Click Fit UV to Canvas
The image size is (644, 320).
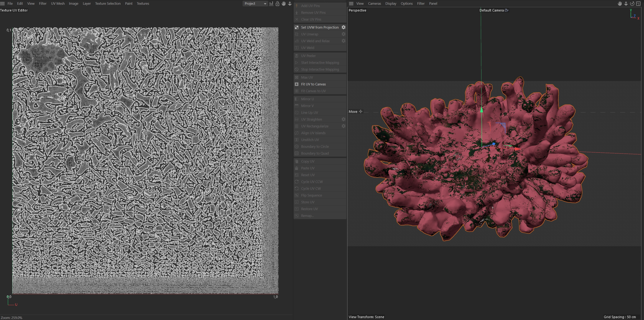point(313,84)
